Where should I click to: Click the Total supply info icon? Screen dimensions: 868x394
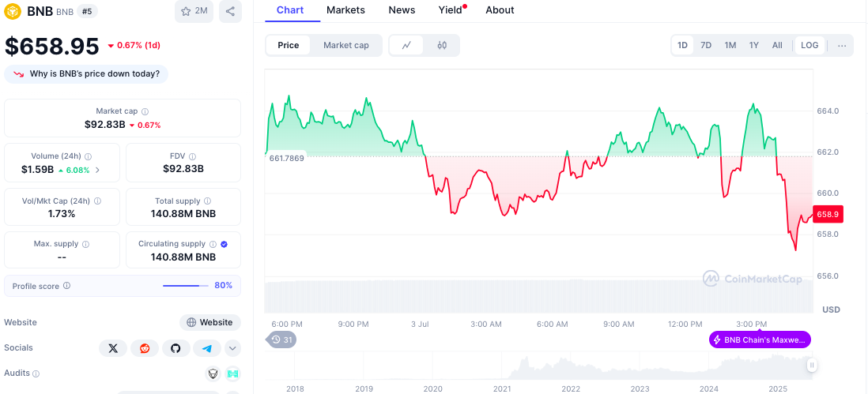(x=208, y=201)
